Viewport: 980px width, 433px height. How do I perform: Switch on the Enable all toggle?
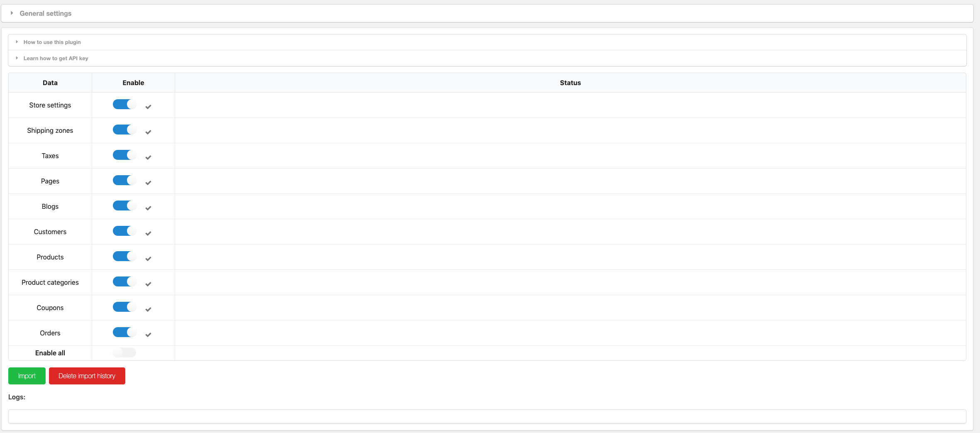(x=124, y=352)
